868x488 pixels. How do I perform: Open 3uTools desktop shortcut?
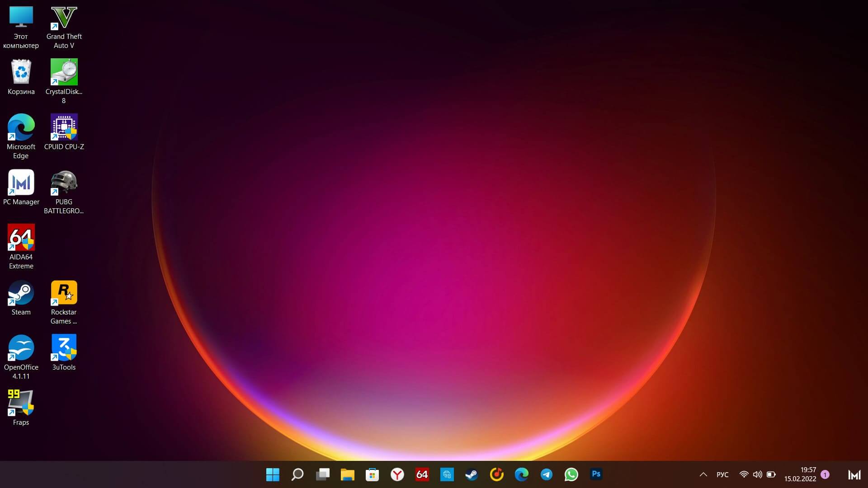point(64,347)
